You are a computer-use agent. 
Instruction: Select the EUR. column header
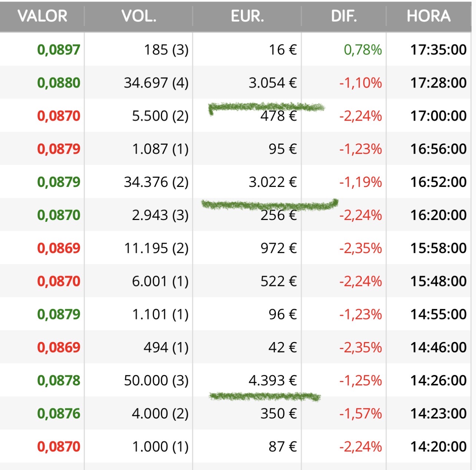click(x=247, y=16)
